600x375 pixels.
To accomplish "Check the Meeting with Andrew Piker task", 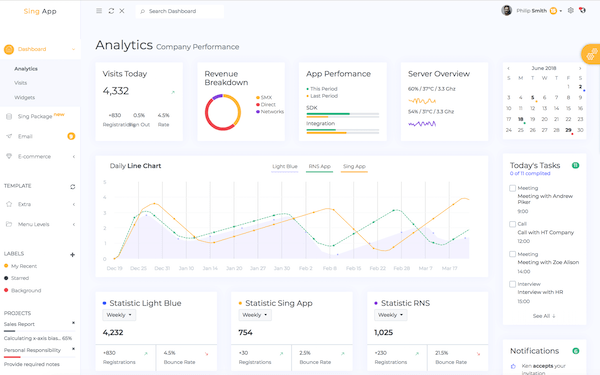I will [x=512, y=188].
